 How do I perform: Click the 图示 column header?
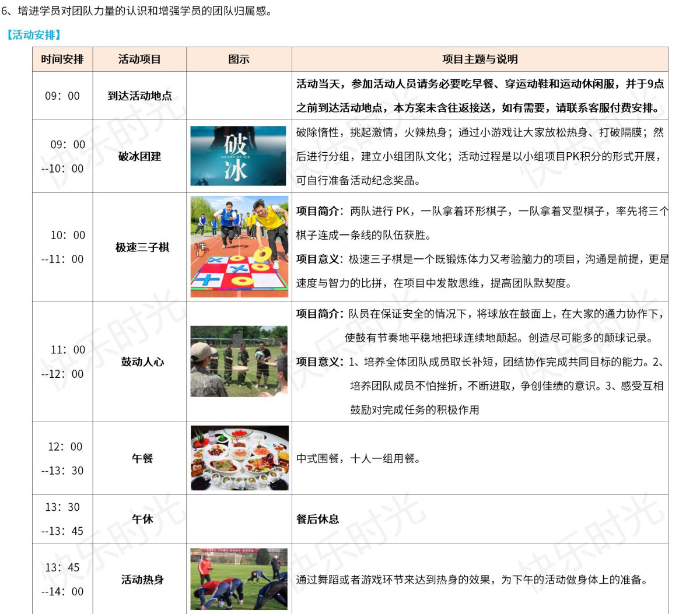pyautogui.click(x=239, y=59)
